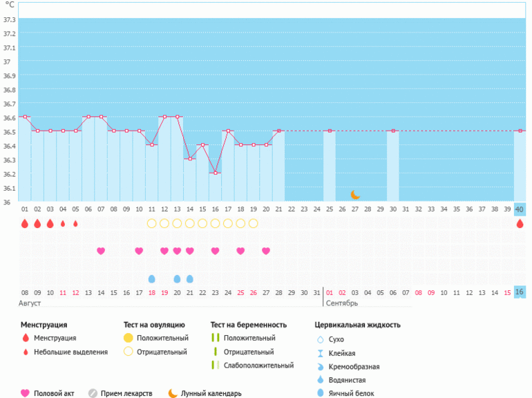Screen dimensions: 532x398
Task: Select the highlighted cycle day 40 cell
Action: point(520,209)
